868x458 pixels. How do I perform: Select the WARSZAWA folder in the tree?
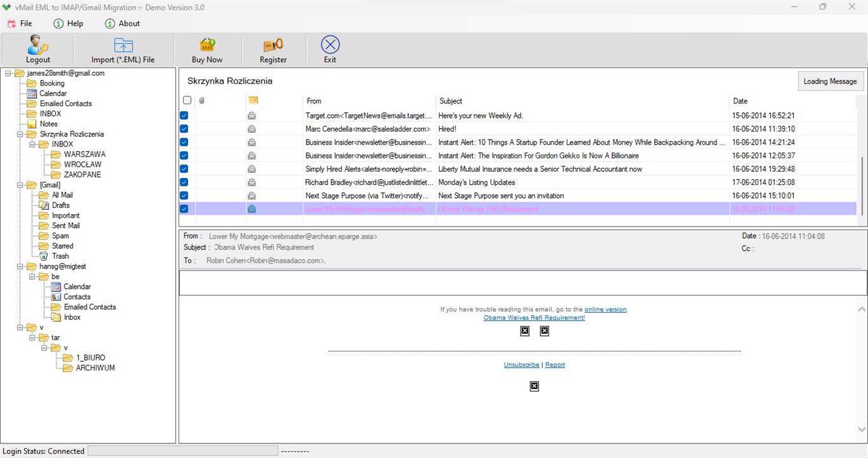pos(84,154)
